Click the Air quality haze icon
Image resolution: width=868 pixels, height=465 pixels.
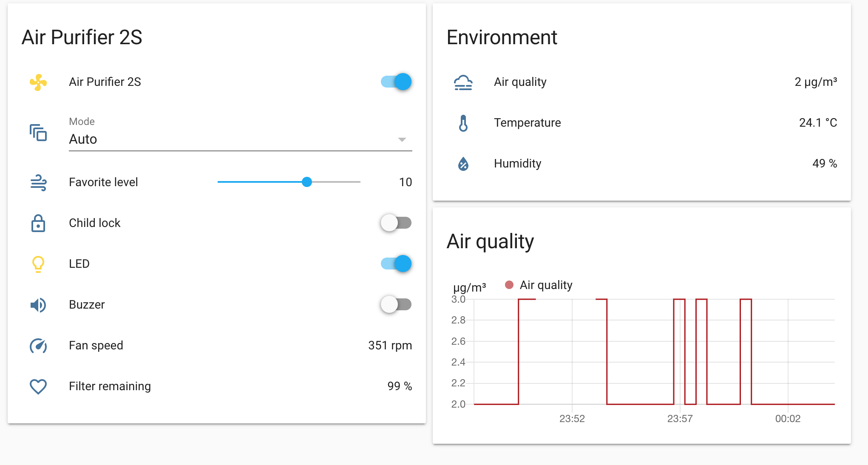pos(463,82)
